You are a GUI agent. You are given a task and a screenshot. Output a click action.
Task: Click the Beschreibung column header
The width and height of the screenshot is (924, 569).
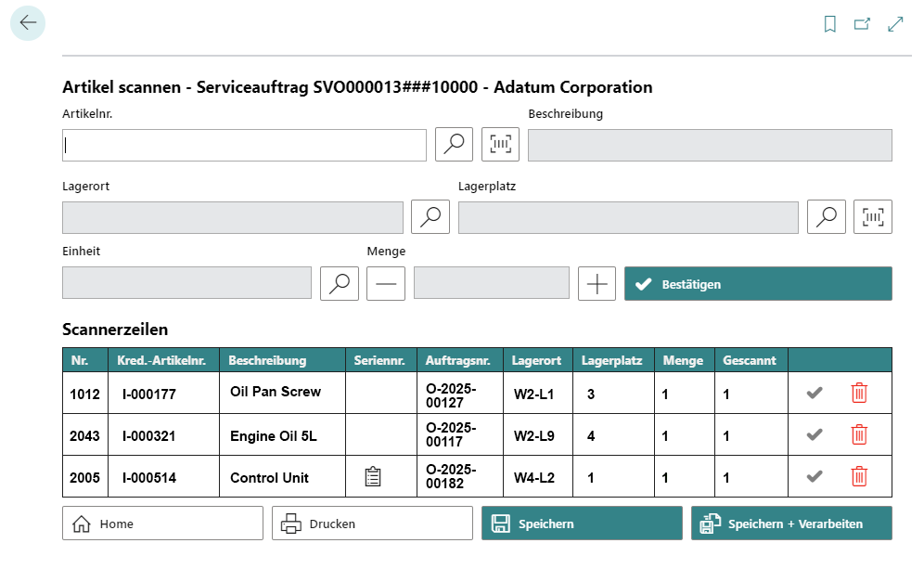coord(282,360)
